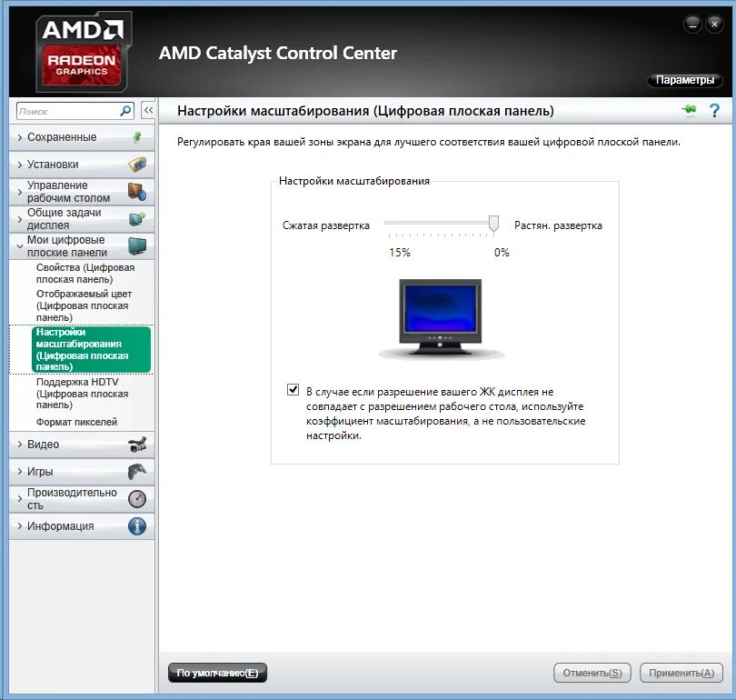Click the Применить(А) button
The image size is (736, 700).
click(681, 673)
